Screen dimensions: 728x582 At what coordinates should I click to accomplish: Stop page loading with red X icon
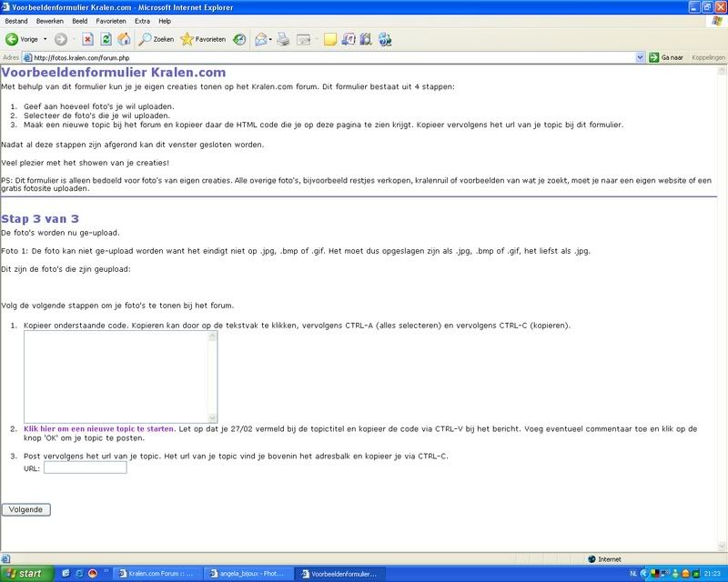coord(87,39)
